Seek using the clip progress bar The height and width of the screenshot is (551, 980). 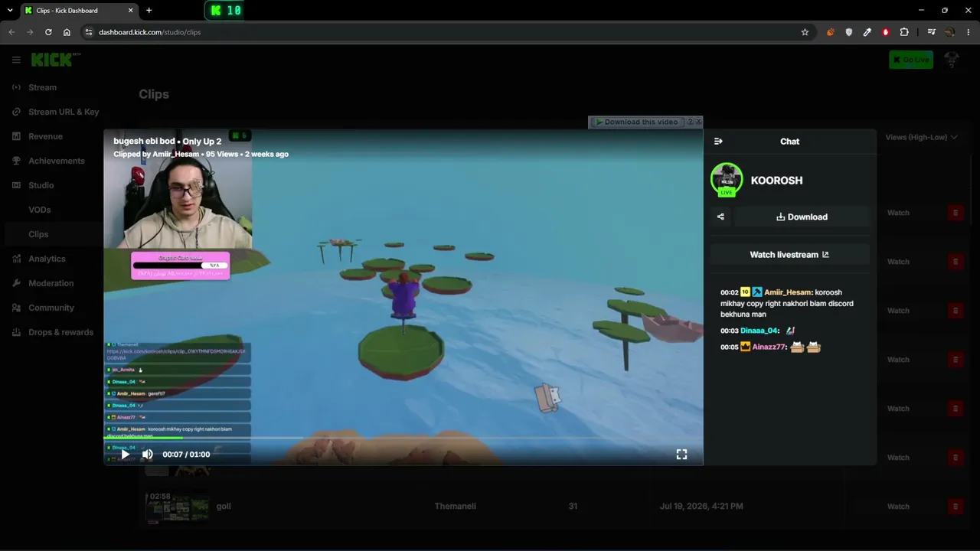coord(403,439)
